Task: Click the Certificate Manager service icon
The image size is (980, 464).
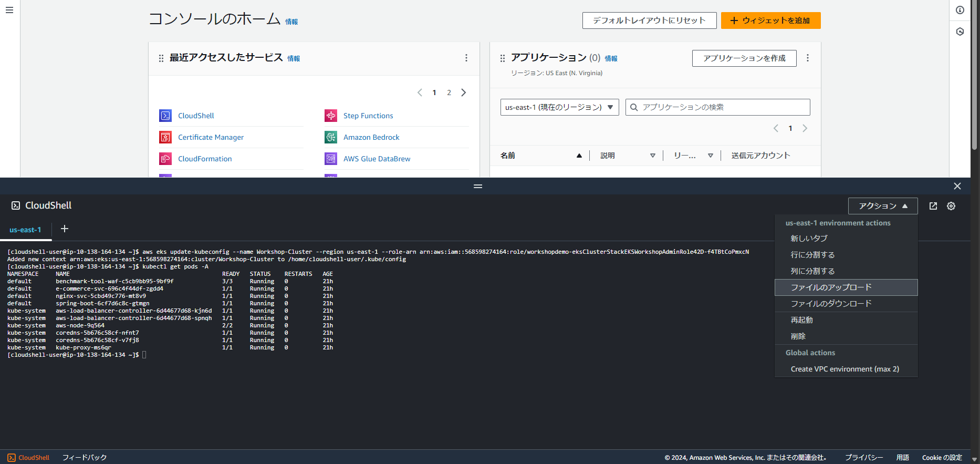Action: coord(165,137)
